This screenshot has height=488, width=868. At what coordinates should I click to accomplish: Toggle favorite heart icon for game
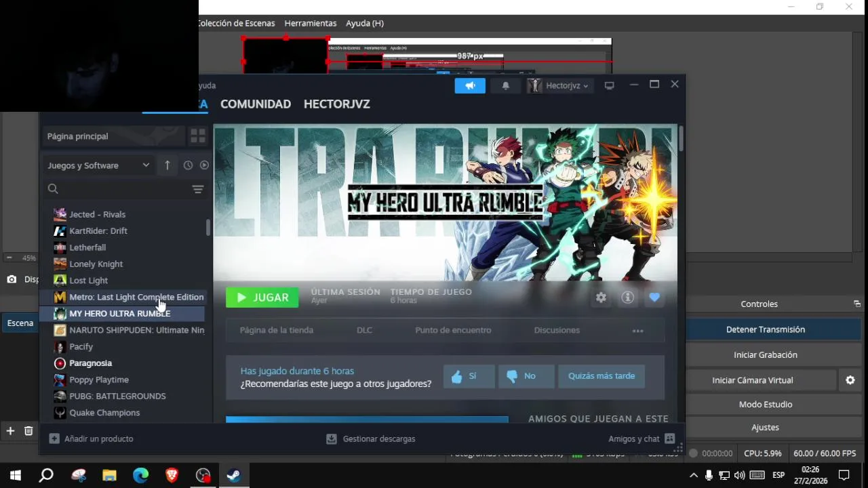click(x=654, y=298)
